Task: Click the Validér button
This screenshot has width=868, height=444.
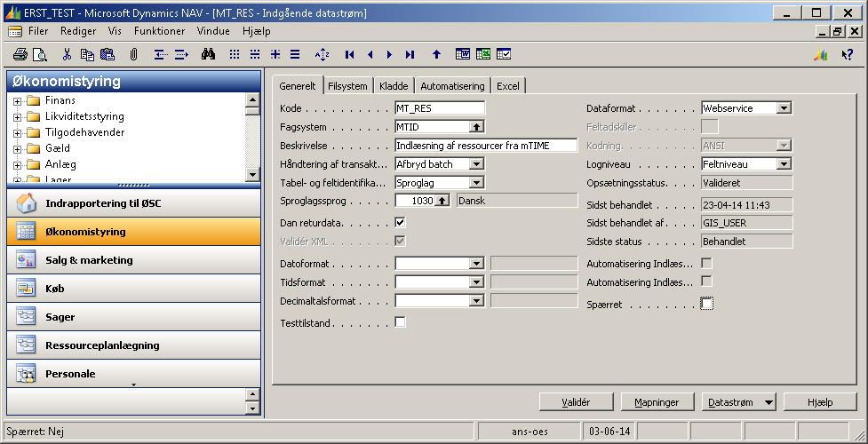Action: tap(576, 402)
